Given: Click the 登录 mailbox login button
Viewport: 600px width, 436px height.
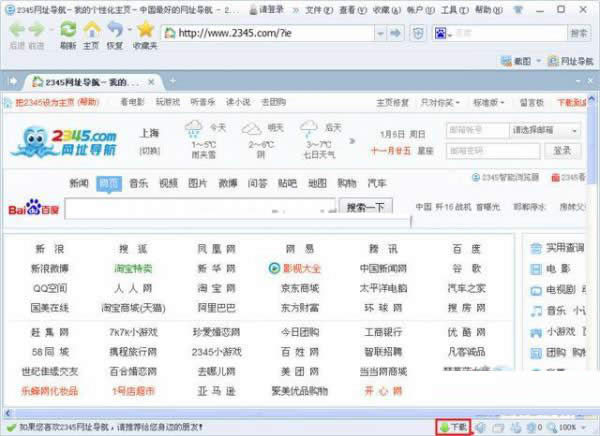Looking at the screenshot, I should click(x=562, y=151).
